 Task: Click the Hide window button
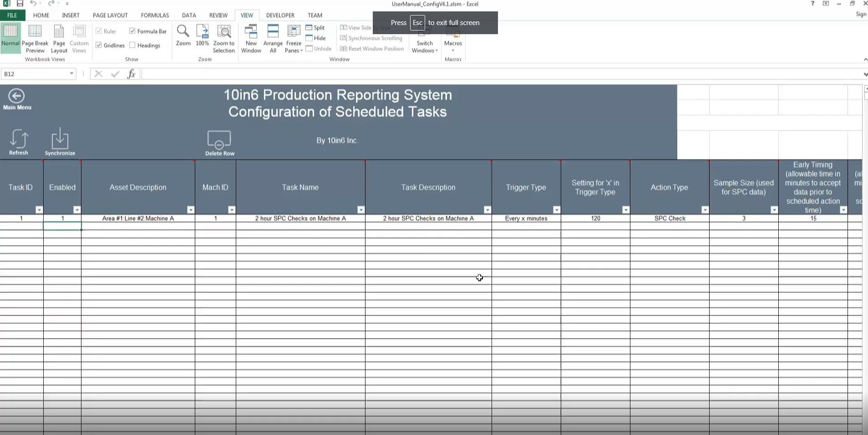pyautogui.click(x=316, y=38)
